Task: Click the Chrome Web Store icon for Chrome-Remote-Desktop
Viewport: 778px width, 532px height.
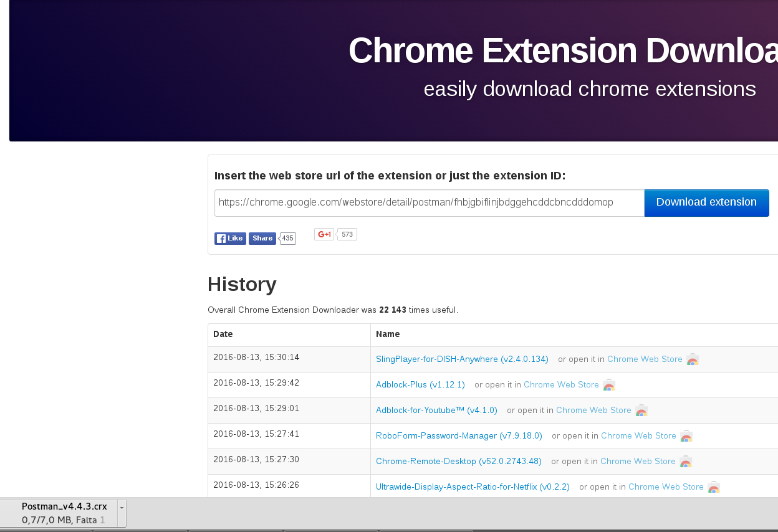Action: (x=686, y=462)
